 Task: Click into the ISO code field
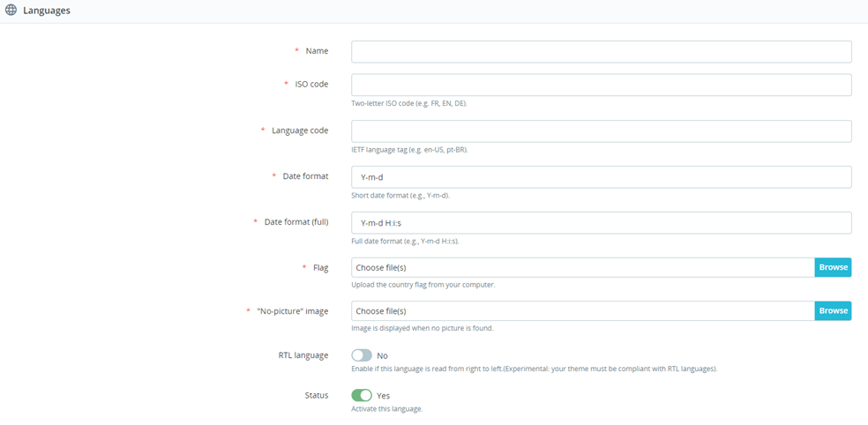pyautogui.click(x=602, y=85)
